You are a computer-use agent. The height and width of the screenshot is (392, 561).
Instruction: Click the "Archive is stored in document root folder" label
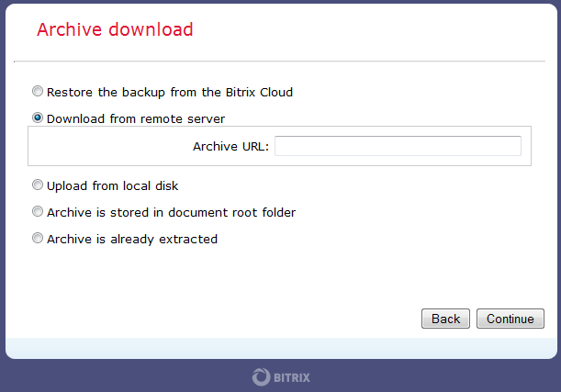click(171, 212)
